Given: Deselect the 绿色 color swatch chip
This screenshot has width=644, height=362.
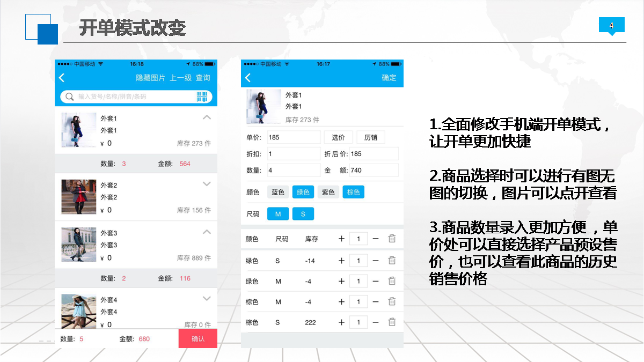Looking at the screenshot, I should (303, 192).
